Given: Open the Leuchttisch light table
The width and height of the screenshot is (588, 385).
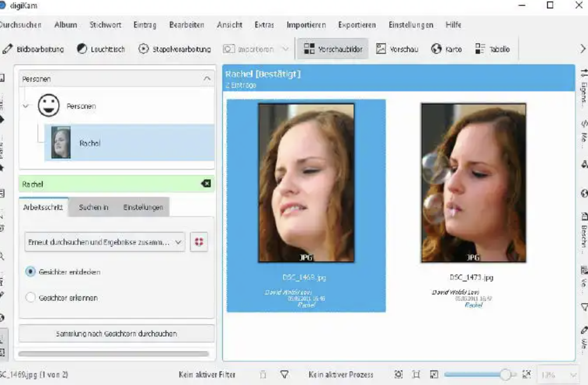Looking at the screenshot, I should pos(101,49).
